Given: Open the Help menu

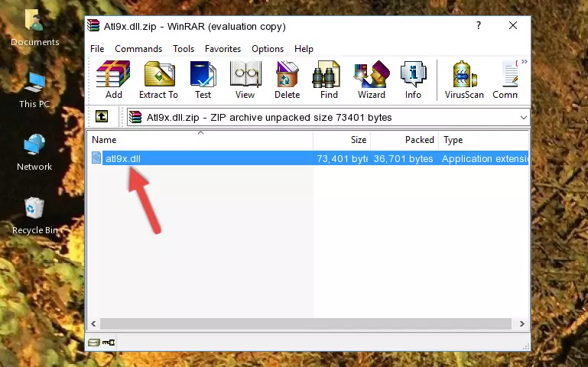Looking at the screenshot, I should pos(304,49).
